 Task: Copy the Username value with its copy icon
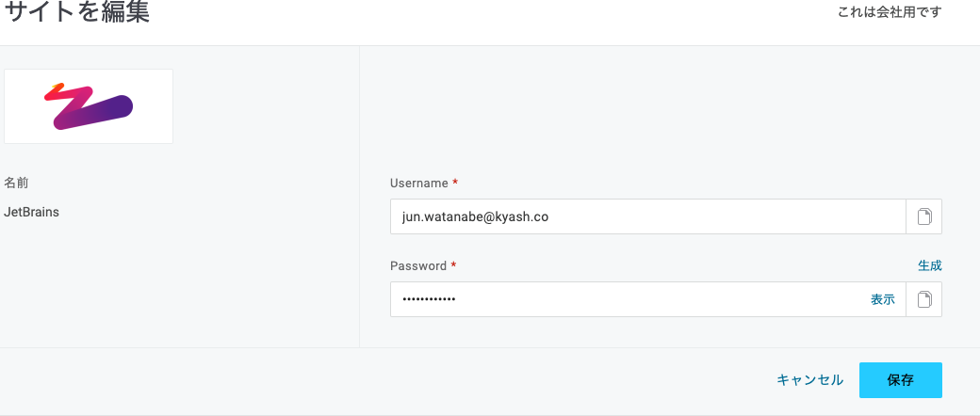(923, 216)
